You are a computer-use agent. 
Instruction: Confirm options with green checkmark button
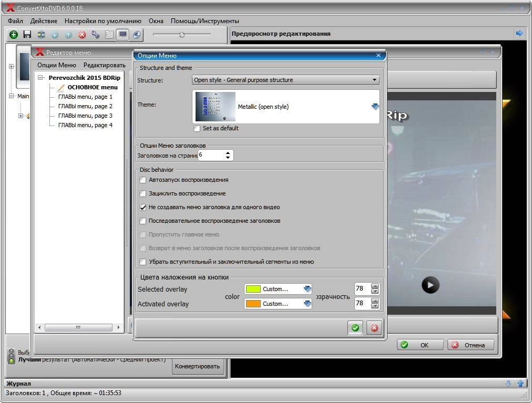355,328
